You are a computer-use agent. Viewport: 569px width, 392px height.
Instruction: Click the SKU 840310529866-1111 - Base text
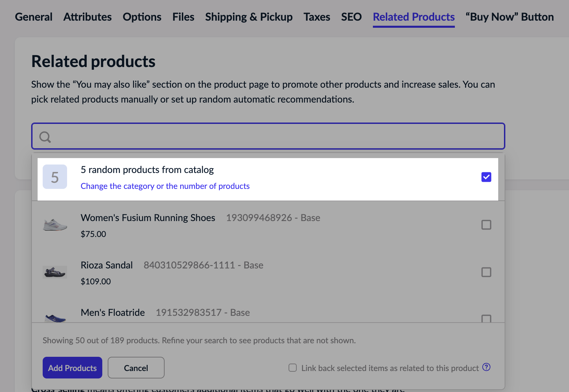[203, 265]
